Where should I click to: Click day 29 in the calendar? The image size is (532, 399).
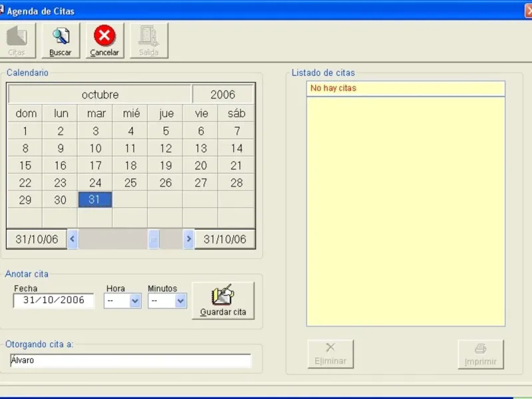coord(25,199)
